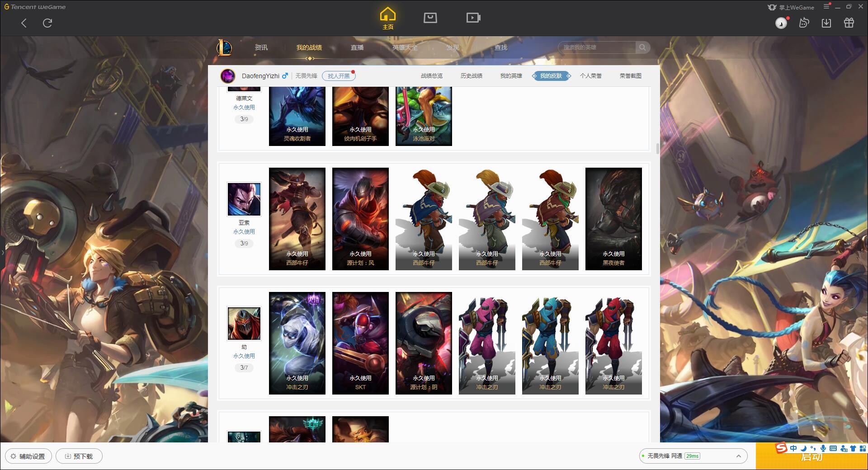Focus the 搜索我的英雄 search field
Image resolution: width=868 pixels, height=470 pixels.
point(598,47)
